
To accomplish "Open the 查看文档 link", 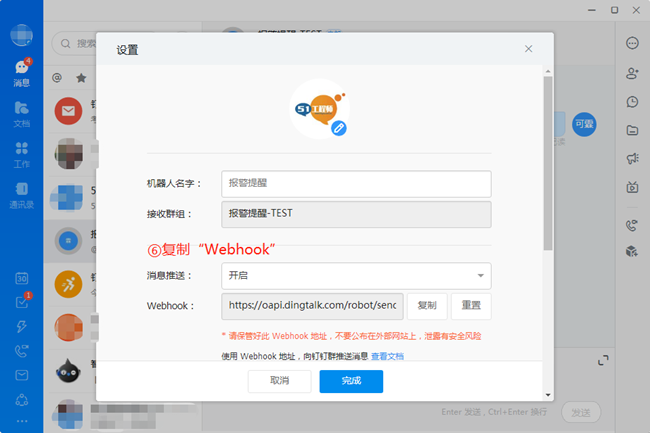I will [x=387, y=356].
